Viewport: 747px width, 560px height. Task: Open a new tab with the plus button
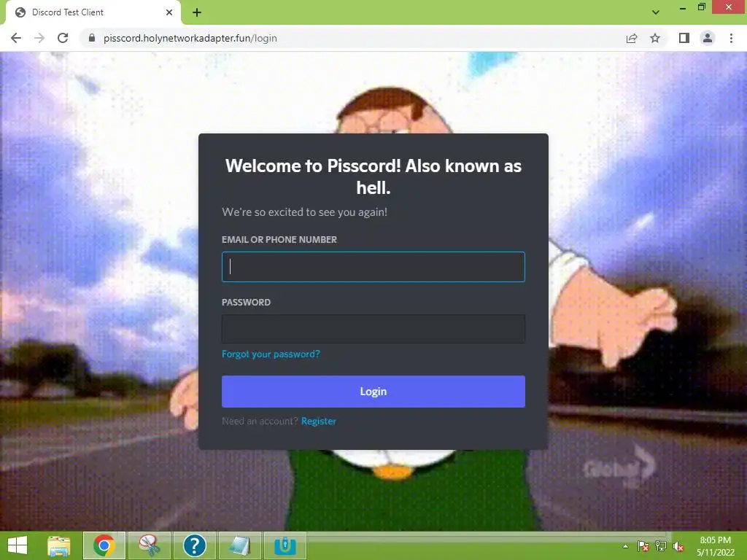click(x=197, y=12)
